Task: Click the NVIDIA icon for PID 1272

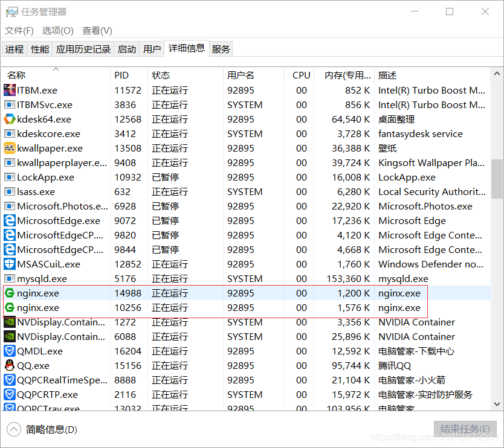Action: [9, 322]
